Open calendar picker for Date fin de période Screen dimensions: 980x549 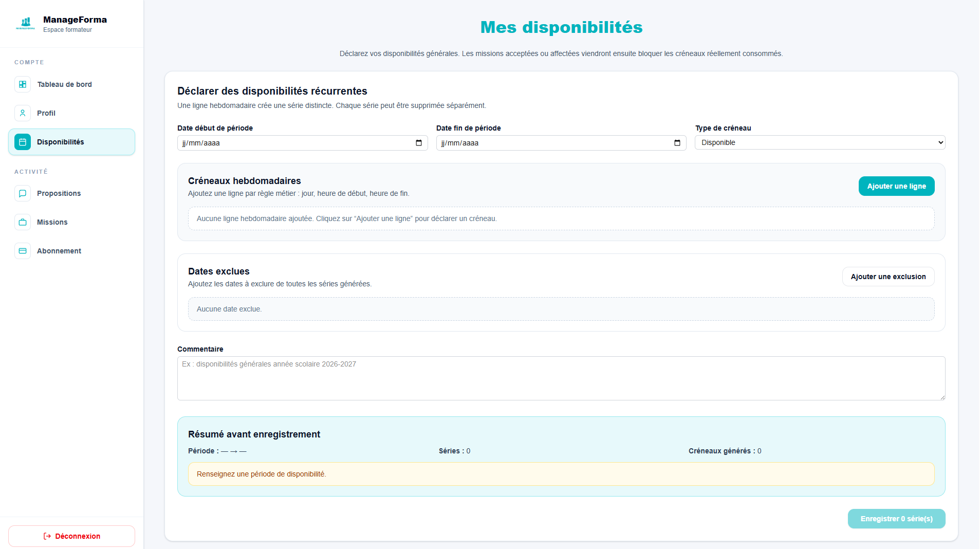tap(677, 143)
